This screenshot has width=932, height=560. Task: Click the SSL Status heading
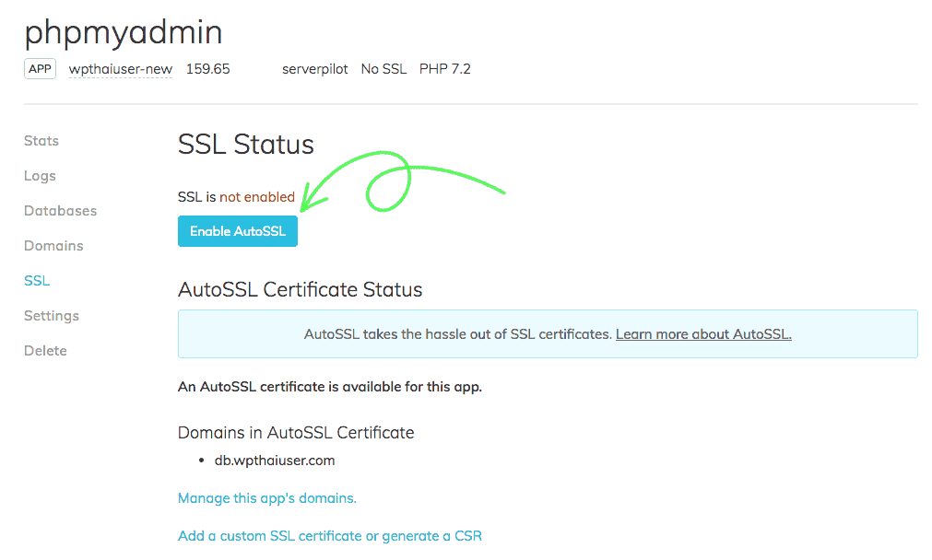click(x=246, y=145)
